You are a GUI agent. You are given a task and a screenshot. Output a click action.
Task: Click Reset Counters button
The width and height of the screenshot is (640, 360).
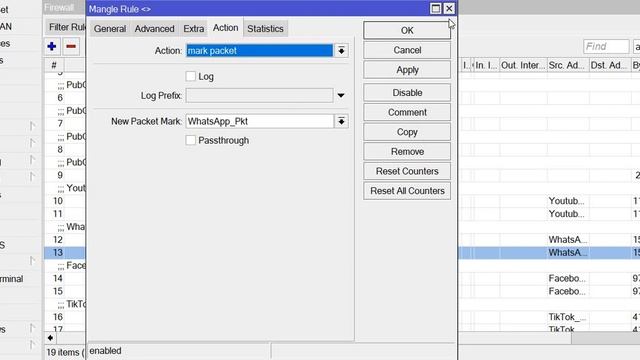[407, 171]
